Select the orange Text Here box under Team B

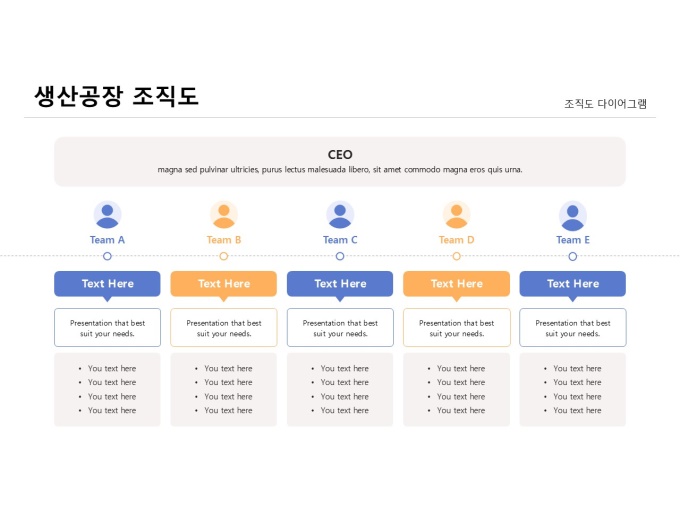(224, 283)
